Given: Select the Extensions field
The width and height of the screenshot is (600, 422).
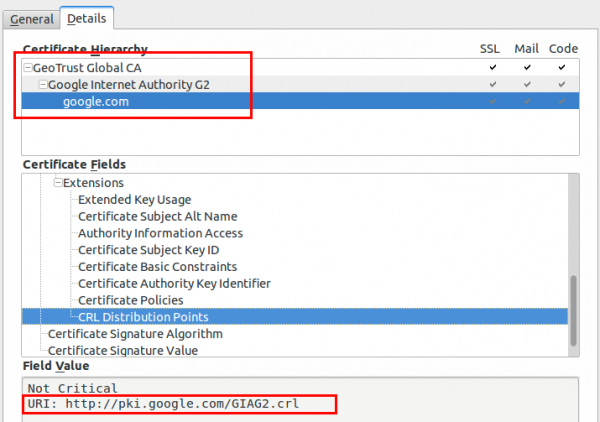Looking at the screenshot, I should click(93, 183).
